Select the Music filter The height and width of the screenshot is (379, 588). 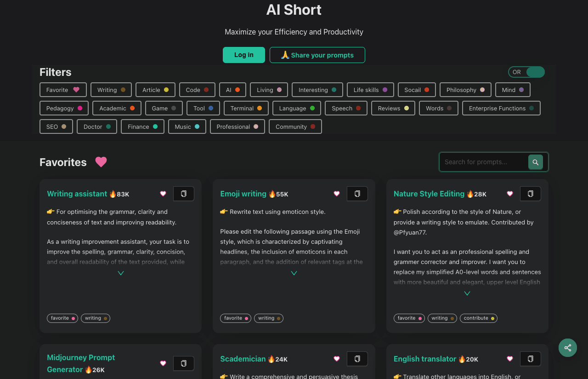coord(187,126)
